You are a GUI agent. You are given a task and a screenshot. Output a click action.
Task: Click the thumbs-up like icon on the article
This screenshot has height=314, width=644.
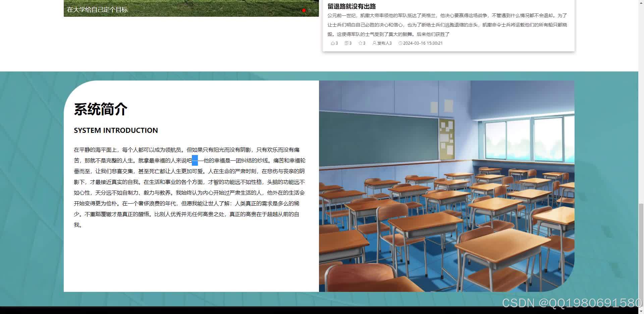tap(332, 43)
